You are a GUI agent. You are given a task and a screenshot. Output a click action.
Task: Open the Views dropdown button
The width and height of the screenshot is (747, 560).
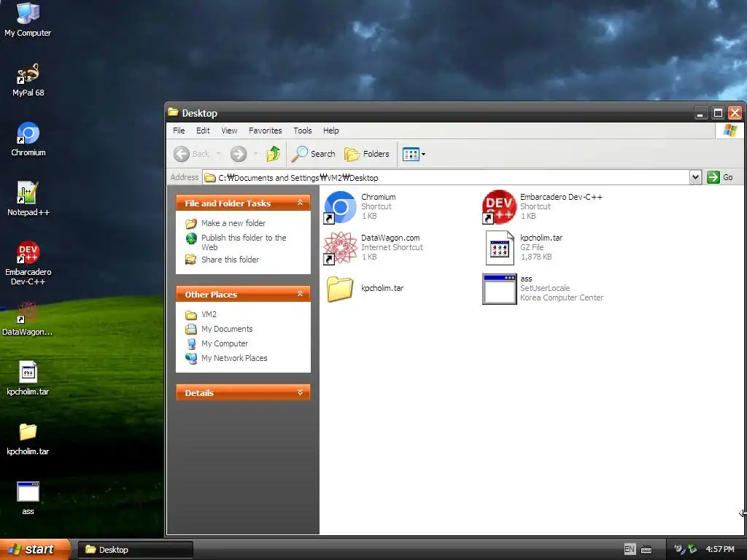pos(414,154)
